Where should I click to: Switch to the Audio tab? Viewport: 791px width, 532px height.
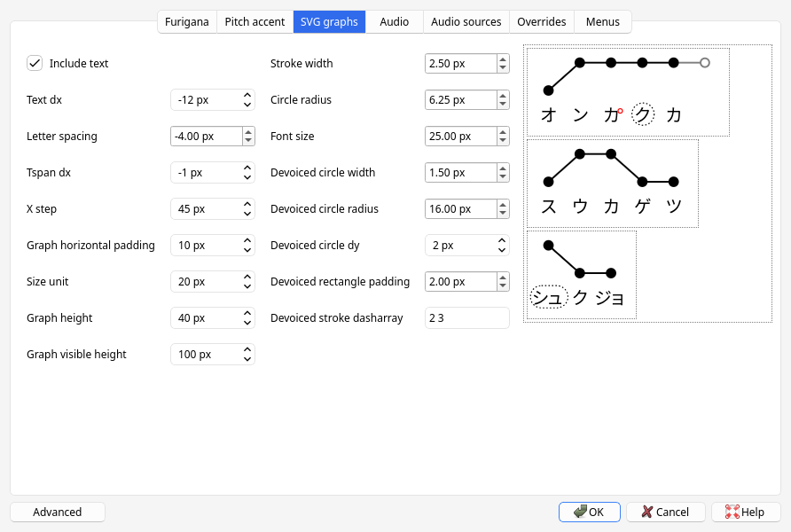click(394, 21)
